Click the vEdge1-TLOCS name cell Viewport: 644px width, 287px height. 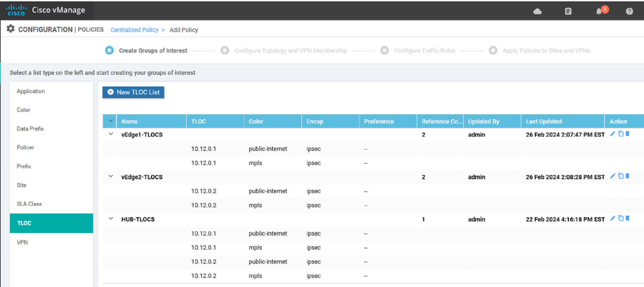point(142,135)
